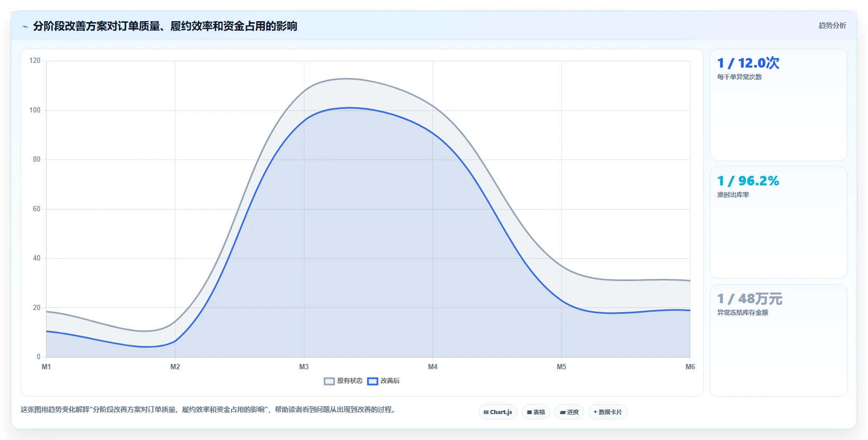Click the value 1 / 48万元

(750, 299)
